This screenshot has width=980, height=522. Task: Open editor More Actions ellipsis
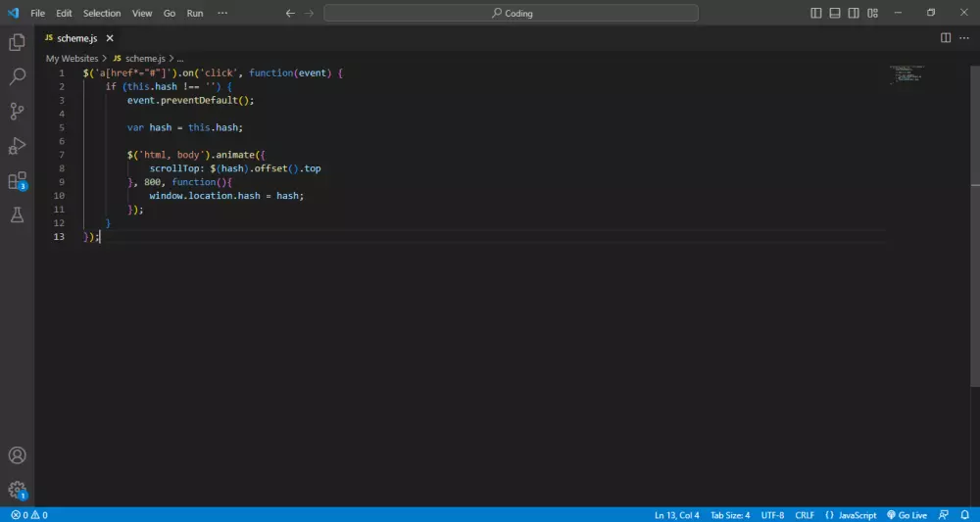tap(963, 38)
